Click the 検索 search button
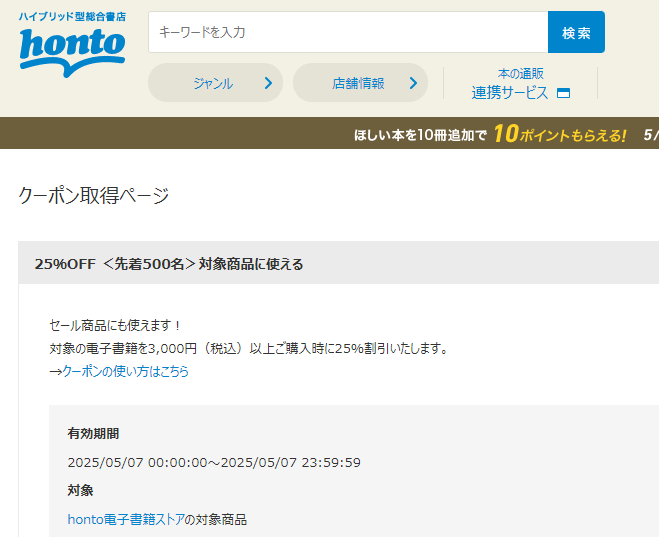Image resolution: width=659 pixels, height=537 pixels. click(576, 32)
